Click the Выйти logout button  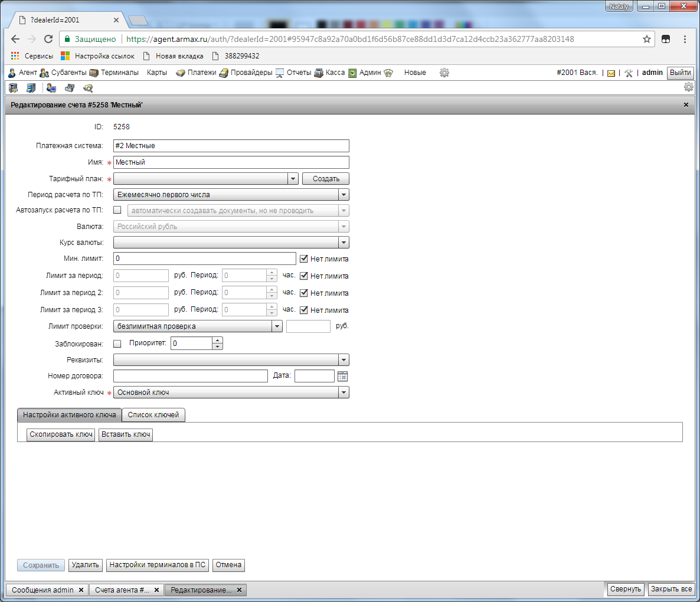point(681,73)
